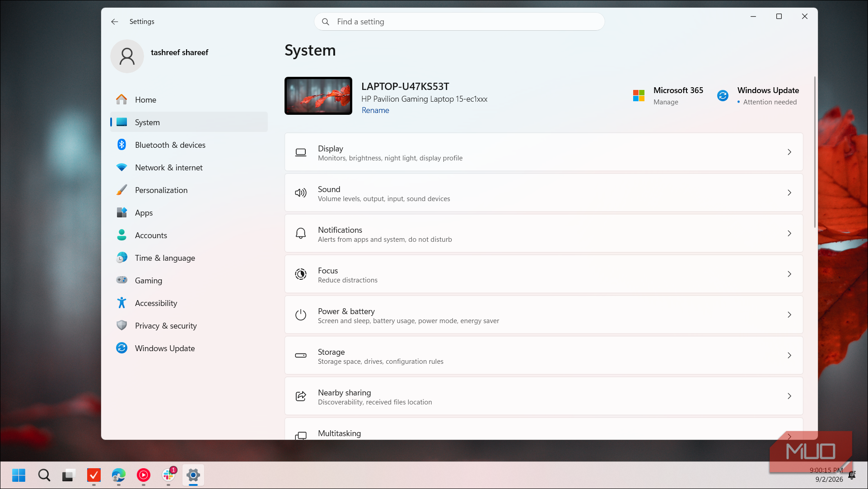Open Privacy & security section
868x489 pixels.
pyautogui.click(x=189, y=325)
